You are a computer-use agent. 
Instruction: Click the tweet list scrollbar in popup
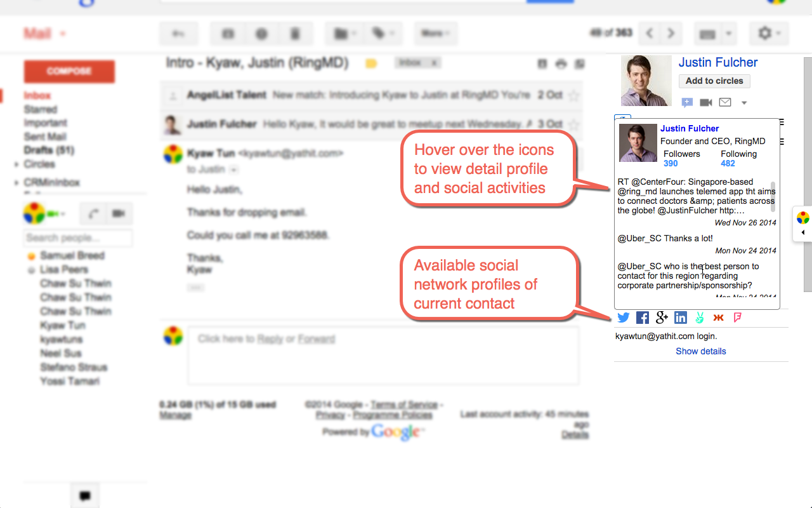773,196
